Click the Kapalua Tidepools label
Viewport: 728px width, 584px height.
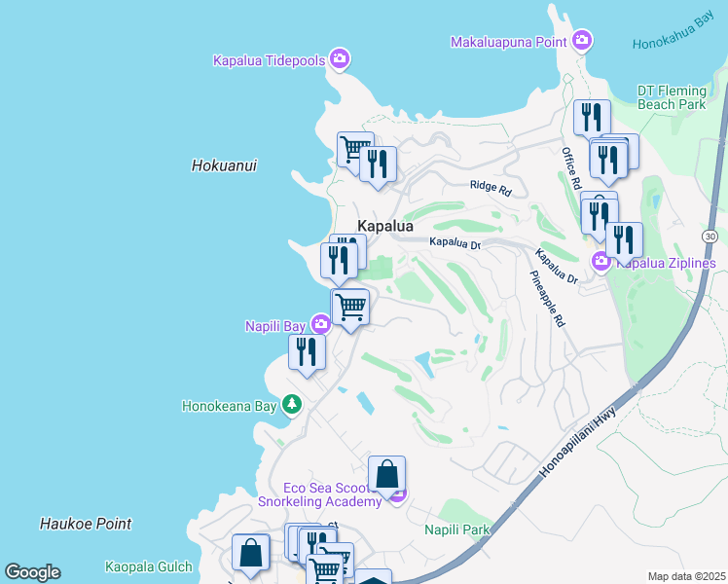270,60
